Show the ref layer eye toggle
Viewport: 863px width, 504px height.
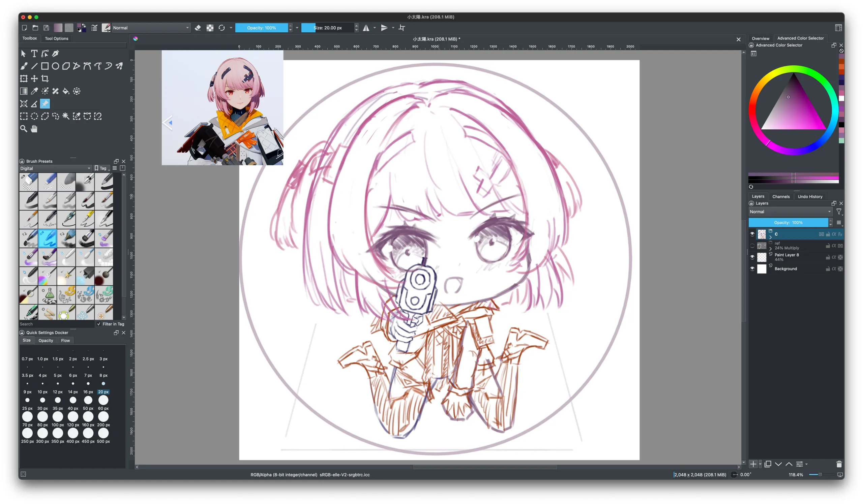(752, 246)
